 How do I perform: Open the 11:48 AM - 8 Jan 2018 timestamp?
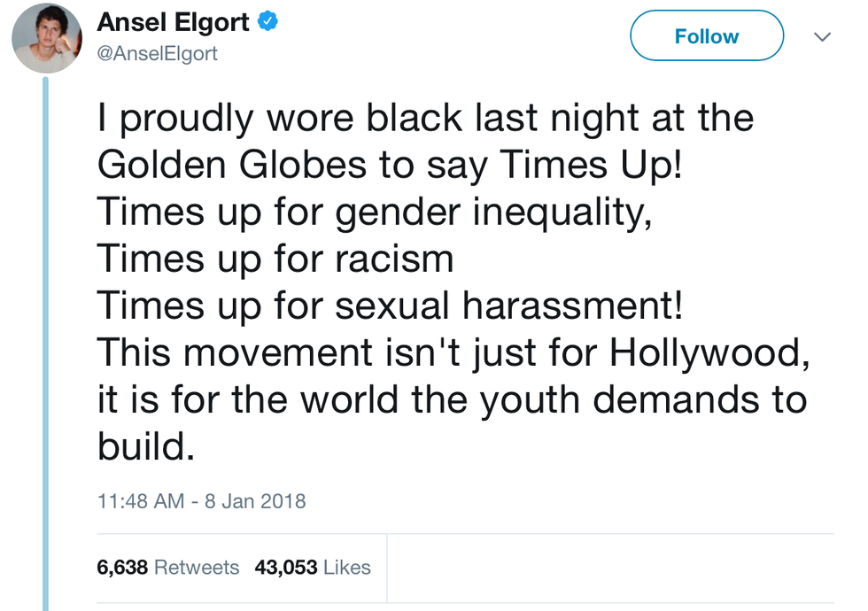pyautogui.click(x=201, y=500)
